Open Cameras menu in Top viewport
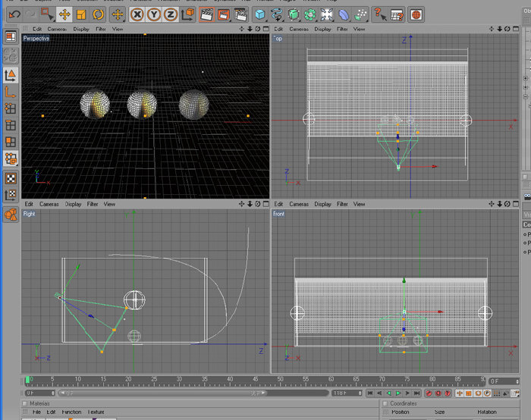Screen dimensions: 531x420 pyautogui.click(x=299, y=29)
